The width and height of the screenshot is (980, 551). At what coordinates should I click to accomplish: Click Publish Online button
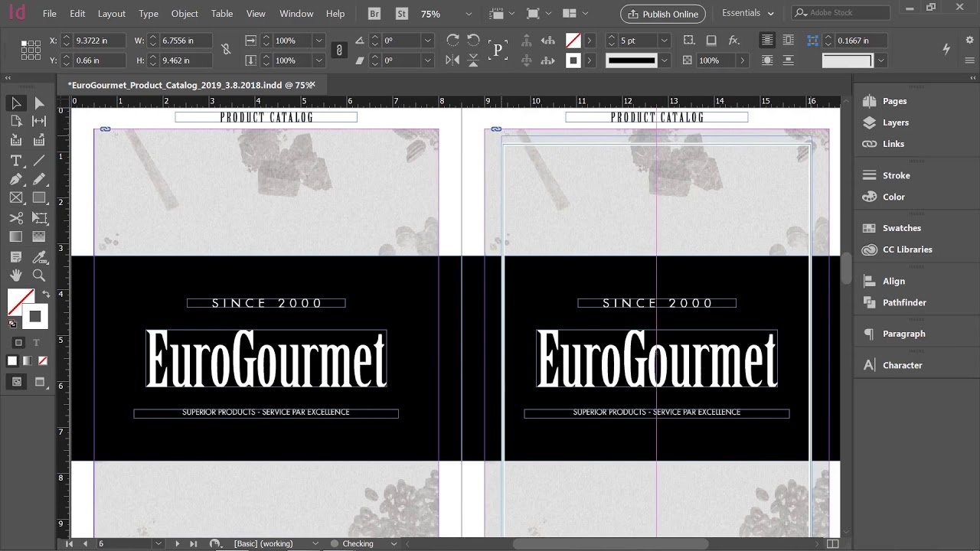coord(663,14)
